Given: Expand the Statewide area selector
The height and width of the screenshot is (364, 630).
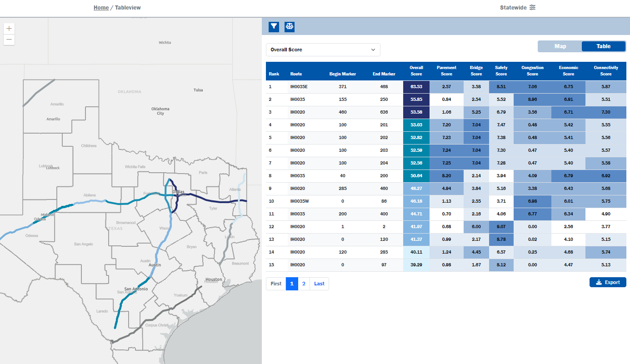Looking at the screenshot, I should pyautogui.click(x=518, y=7).
